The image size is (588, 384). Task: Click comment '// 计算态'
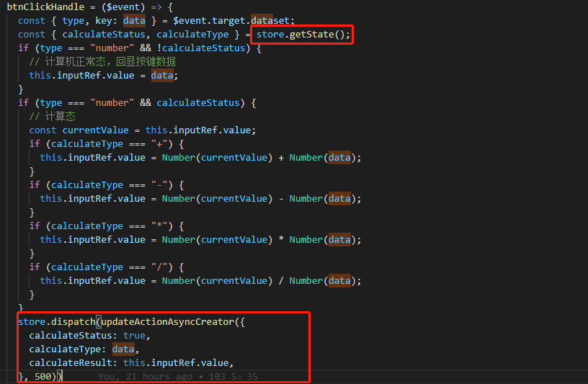click(53, 116)
